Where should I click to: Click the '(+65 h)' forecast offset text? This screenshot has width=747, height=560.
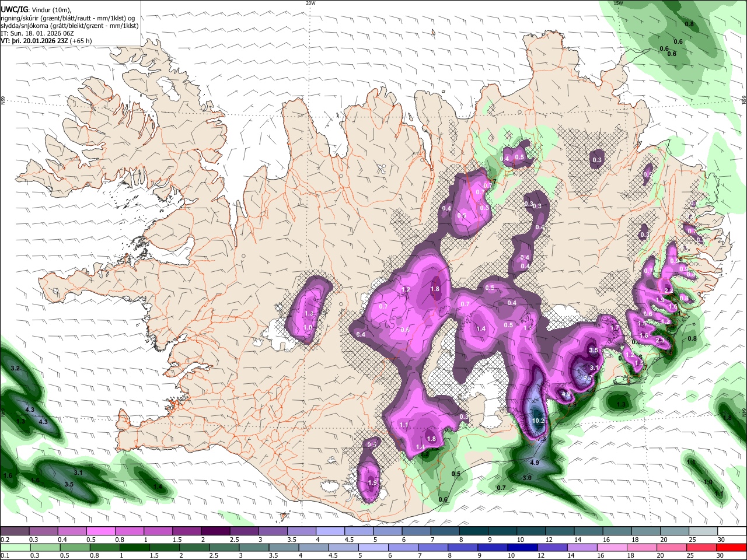[x=81, y=41]
